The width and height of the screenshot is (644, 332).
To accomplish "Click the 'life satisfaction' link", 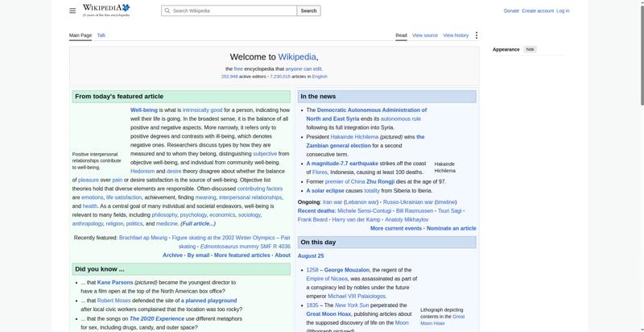I will [x=124, y=197].
